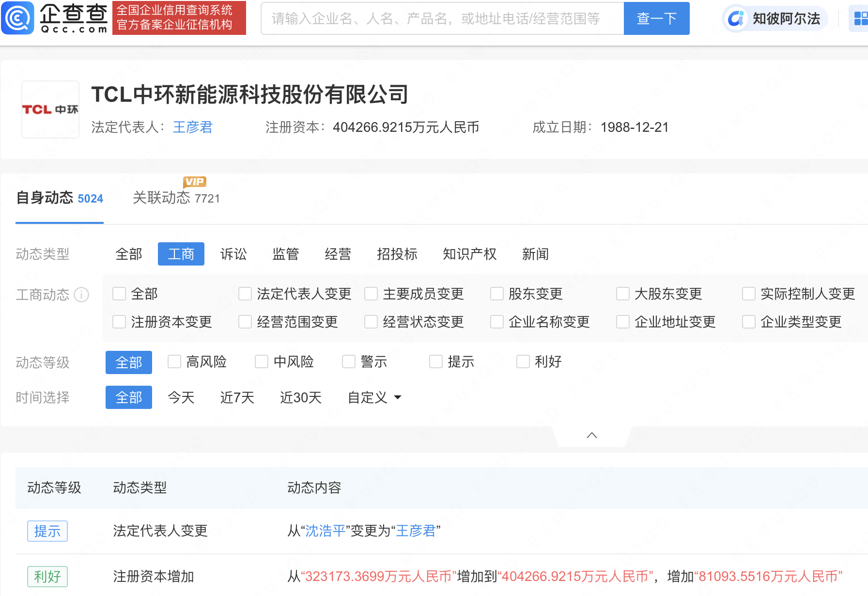Check the 利好 level checkbox
This screenshot has width=868, height=596.
click(523, 361)
